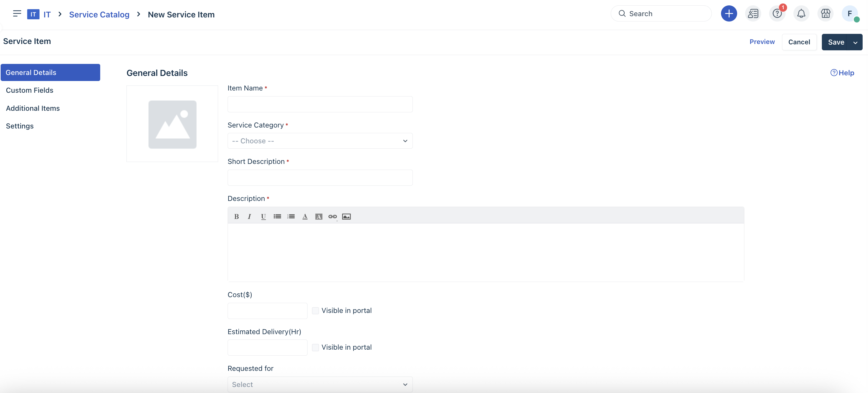Insert an image into the description

346,216
